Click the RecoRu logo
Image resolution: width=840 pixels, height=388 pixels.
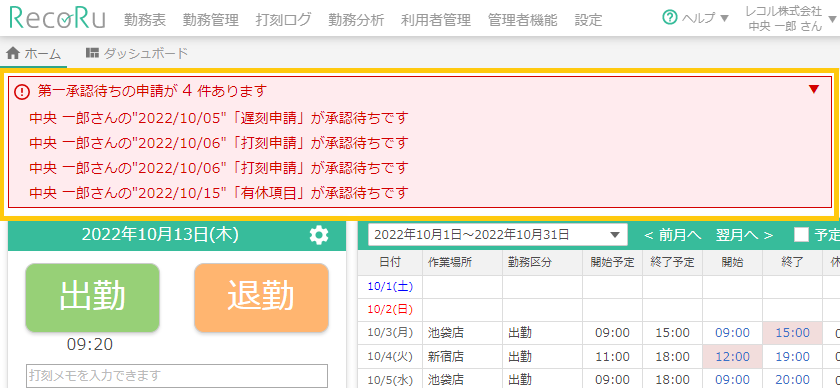57,19
